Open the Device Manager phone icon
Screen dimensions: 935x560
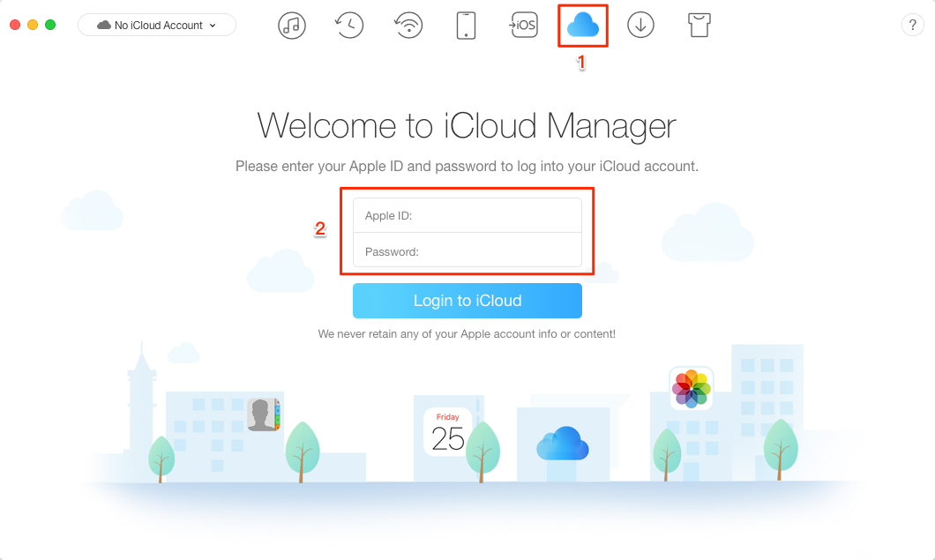click(x=466, y=26)
